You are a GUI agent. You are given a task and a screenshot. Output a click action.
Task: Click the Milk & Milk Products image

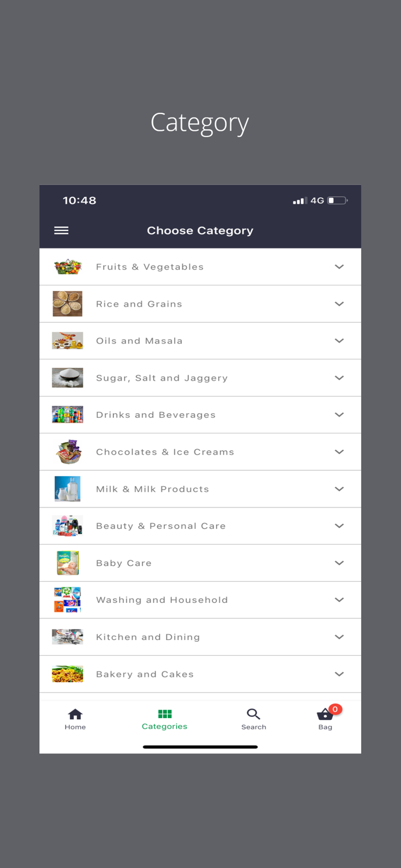(67, 488)
